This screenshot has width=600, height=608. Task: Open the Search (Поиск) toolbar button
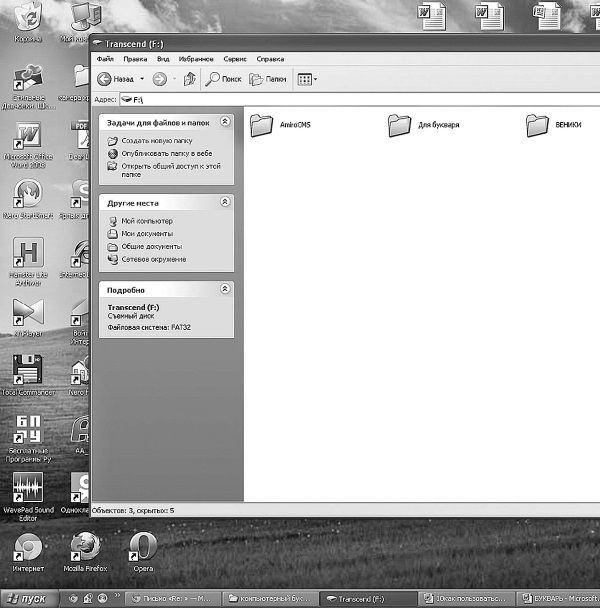224,78
